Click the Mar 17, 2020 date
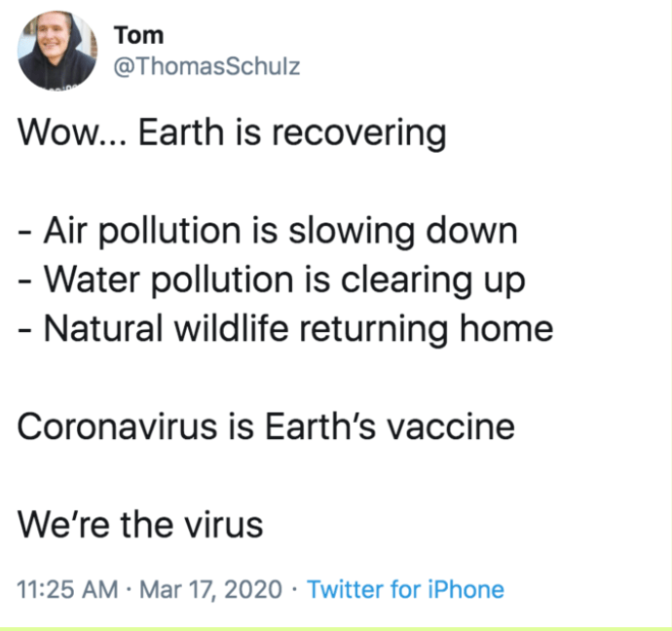 pyautogui.click(x=211, y=589)
